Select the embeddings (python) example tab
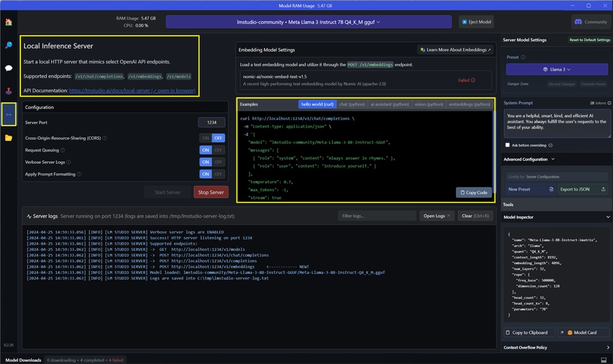 pyautogui.click(x=469, y=104)
